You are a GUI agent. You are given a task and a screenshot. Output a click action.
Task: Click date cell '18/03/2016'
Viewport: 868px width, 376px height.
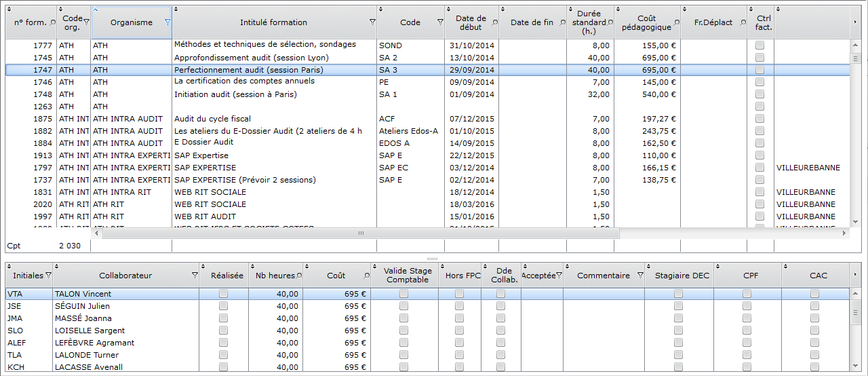471,204
